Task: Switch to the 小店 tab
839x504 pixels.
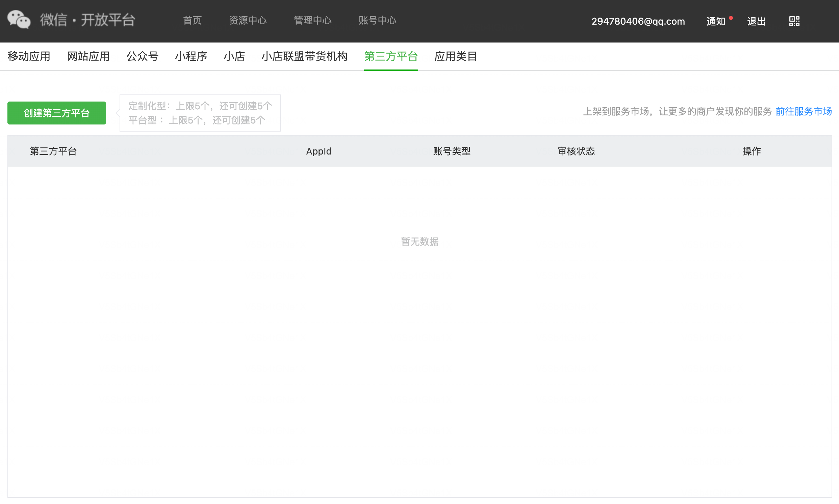Action: (x=234, y=56)
